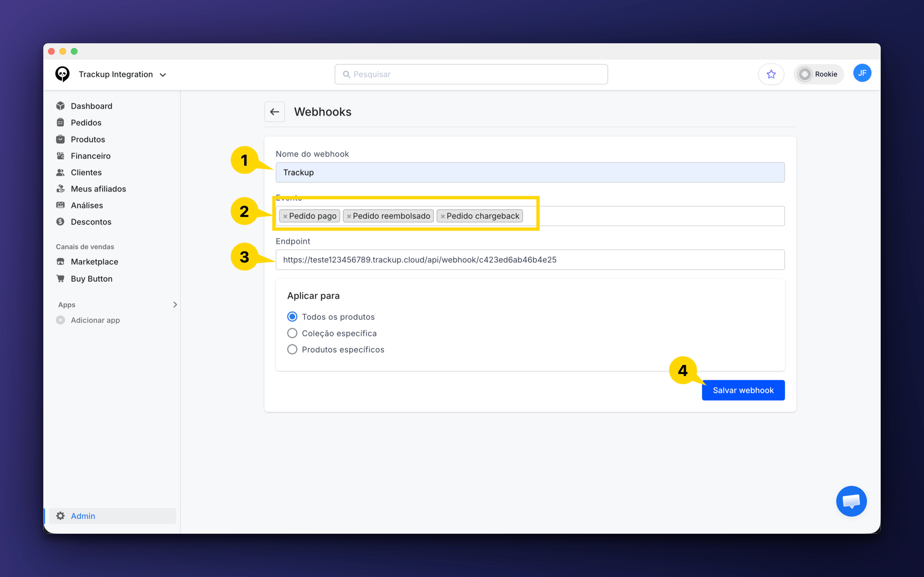Viewport: 924px width, 577px height.
Task: Click the Descontos dollar icon
Action: pos(60,221)
